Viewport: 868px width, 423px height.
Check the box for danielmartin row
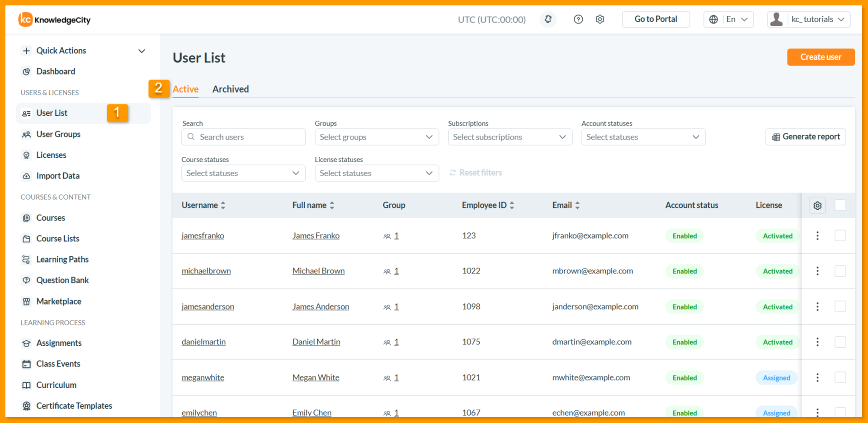point(840,342)
